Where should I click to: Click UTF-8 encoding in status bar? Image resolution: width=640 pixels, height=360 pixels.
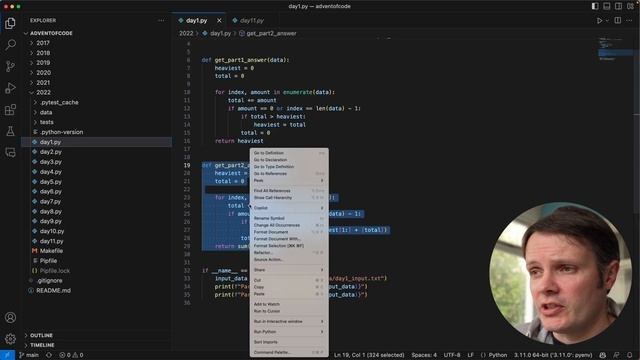click(x=452, y=355)
